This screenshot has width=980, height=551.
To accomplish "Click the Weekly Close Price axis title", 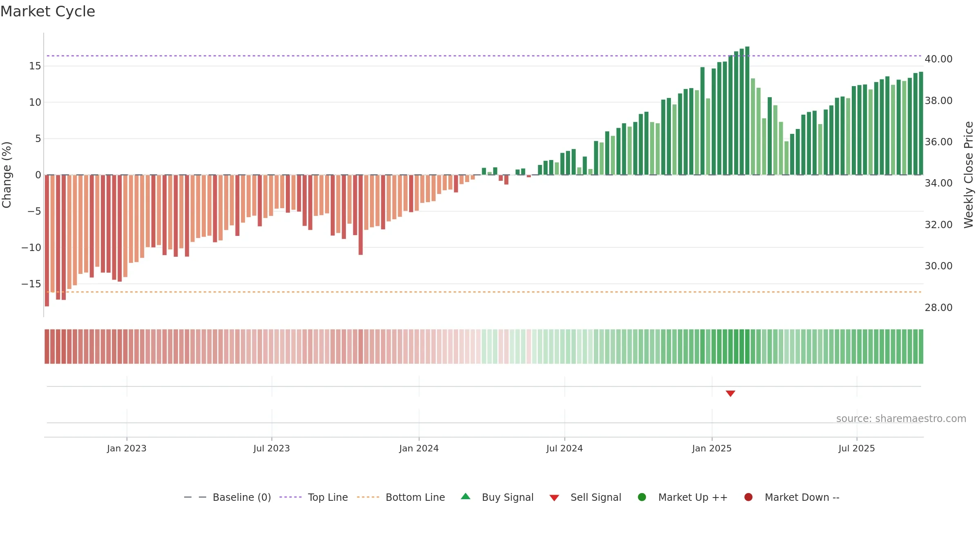I will (x=969, y=175).
